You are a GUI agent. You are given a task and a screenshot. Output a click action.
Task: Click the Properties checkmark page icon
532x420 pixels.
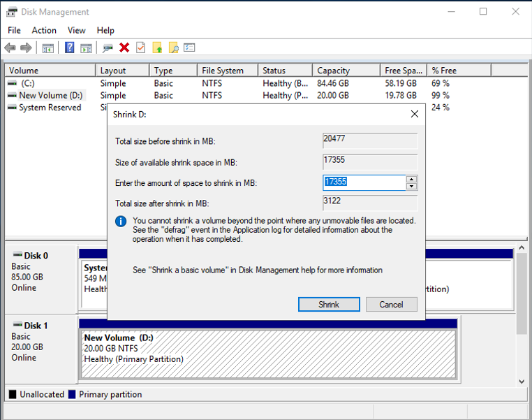click(140, 48)
